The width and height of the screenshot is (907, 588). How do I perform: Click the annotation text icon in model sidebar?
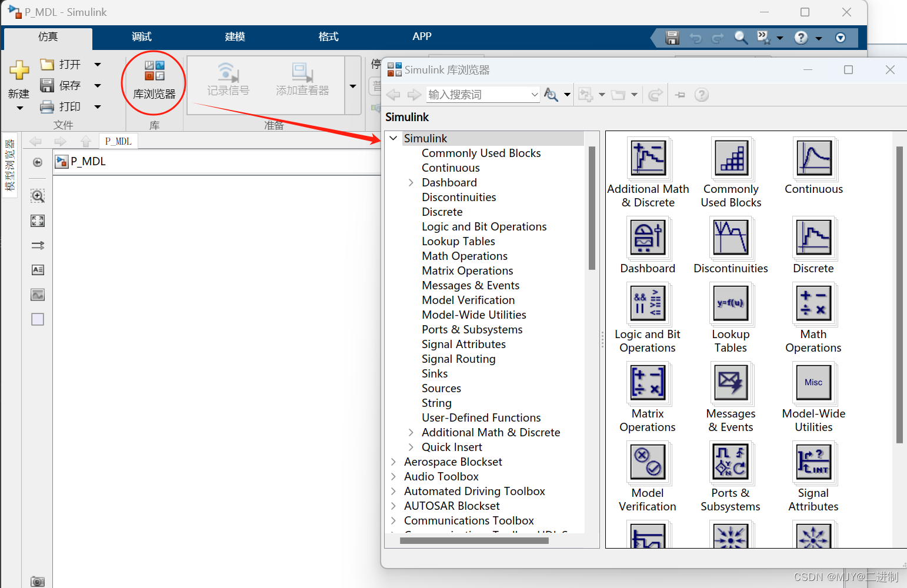(x=38, y=270)
